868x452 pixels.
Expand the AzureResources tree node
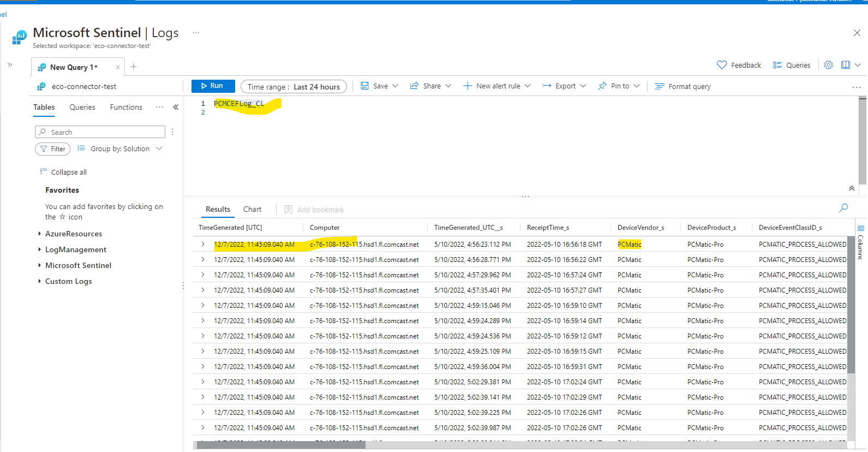click(x=39, y=234)
